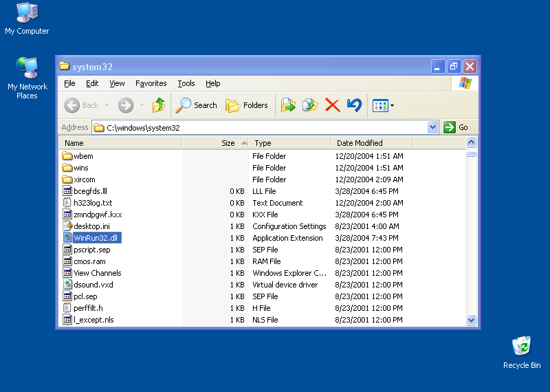550x392 pixels.
Task: Expand the Views dropdown arrow
Action: 392,105
